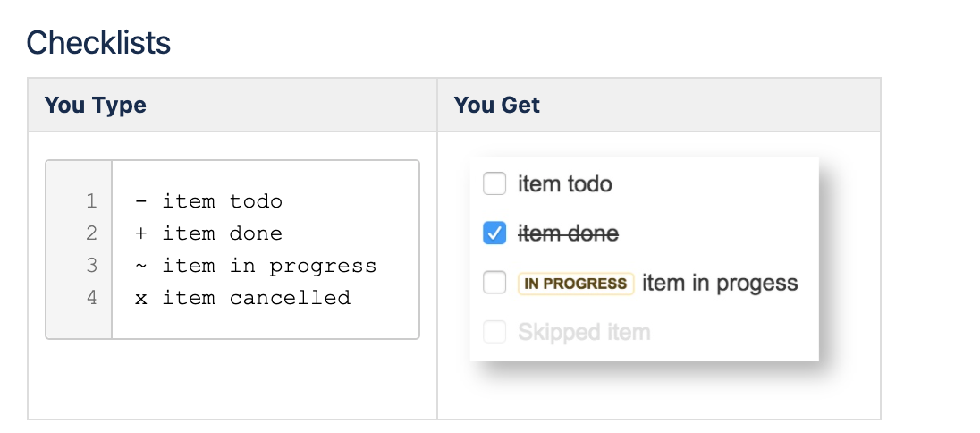
Task: Click line number 2 in the code gutter
Action: [91, 233]
